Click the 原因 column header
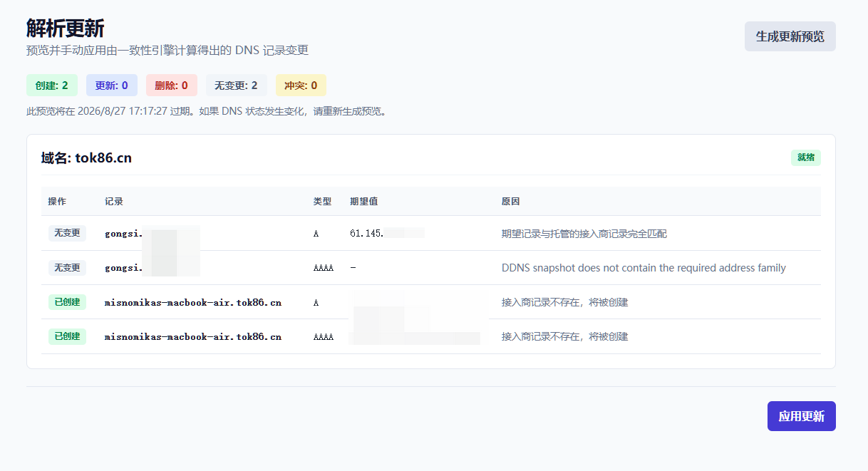The width and height of the screenshot is (868, 471). [511, 202]
